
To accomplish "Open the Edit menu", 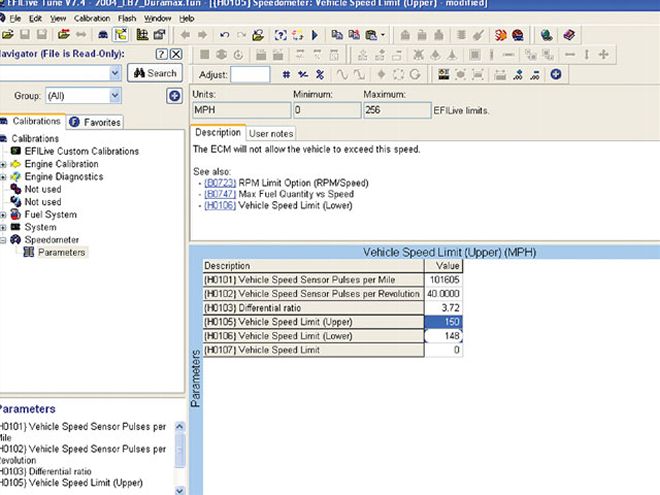I will pos(35,19).
